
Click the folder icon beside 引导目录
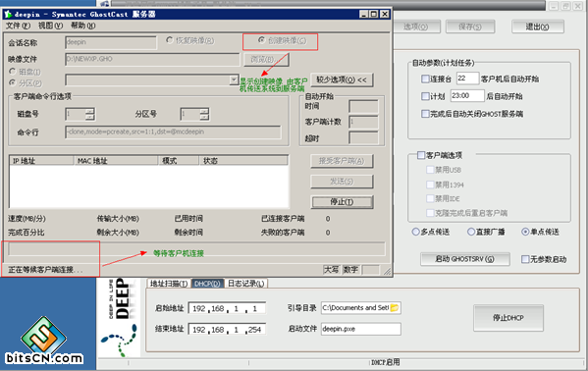click(394, 308)
